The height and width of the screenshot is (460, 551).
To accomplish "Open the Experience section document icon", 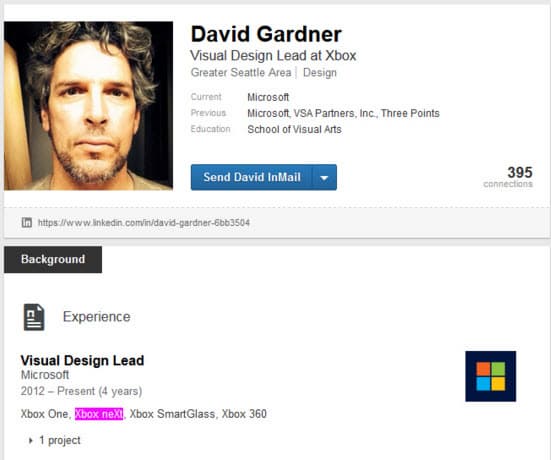I will click(34, 317).
